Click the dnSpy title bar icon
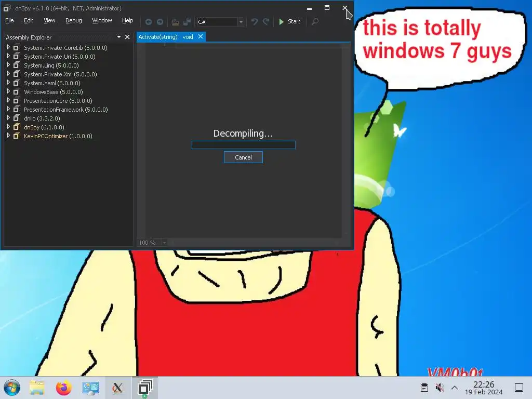532x399 pixels. pos(7,8)
